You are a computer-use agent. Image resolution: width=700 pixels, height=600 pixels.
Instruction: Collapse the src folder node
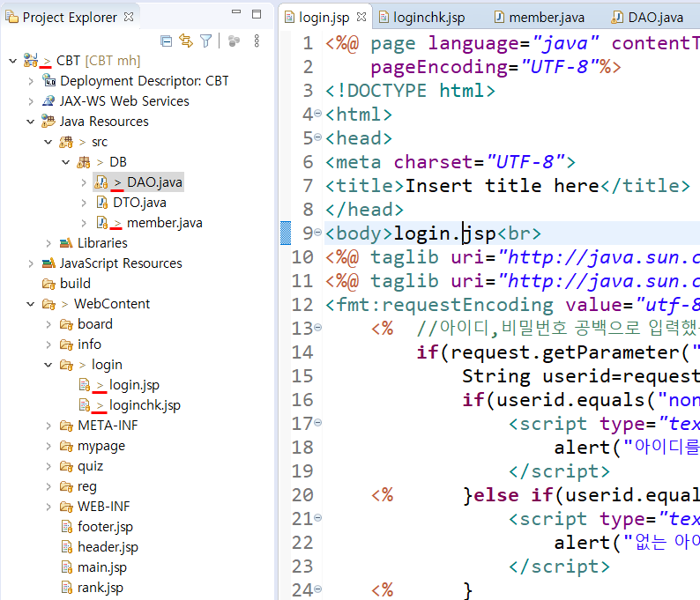click(x=48, y=142)
